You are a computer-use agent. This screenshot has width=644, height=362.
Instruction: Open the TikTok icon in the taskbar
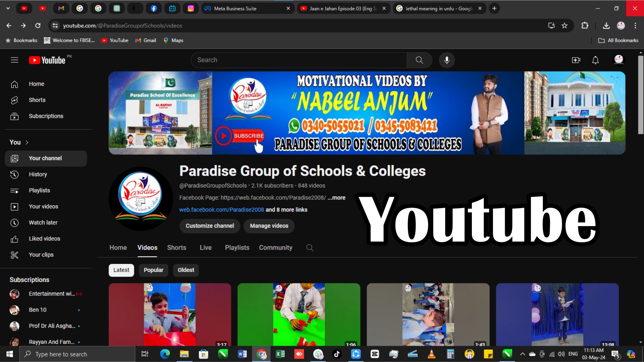point(336,354)
